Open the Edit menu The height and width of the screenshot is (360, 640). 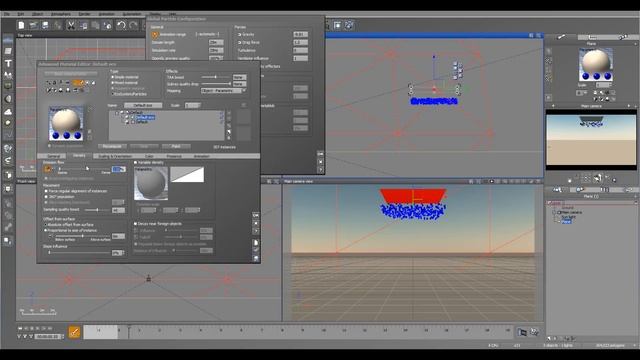tap(20, 14)
